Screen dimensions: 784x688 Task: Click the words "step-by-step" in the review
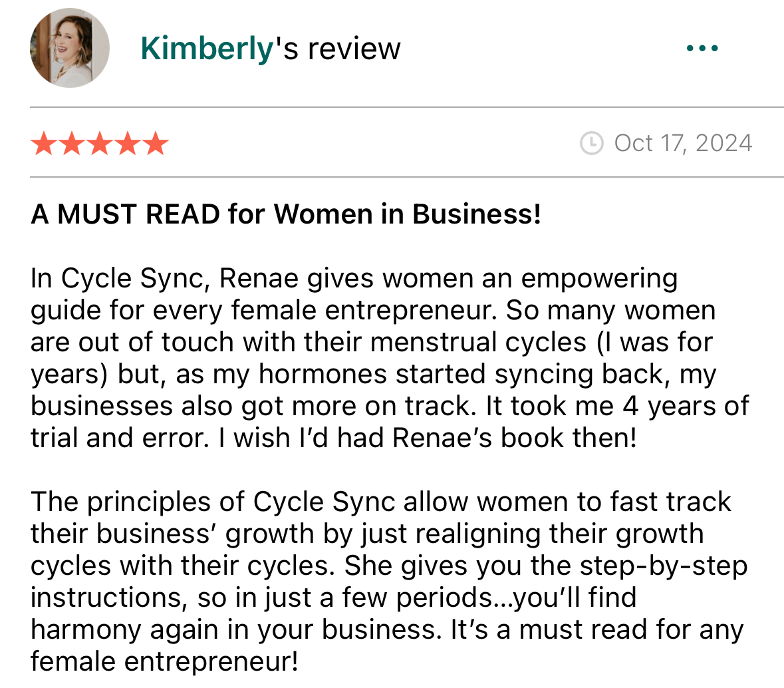click(663, 566)
